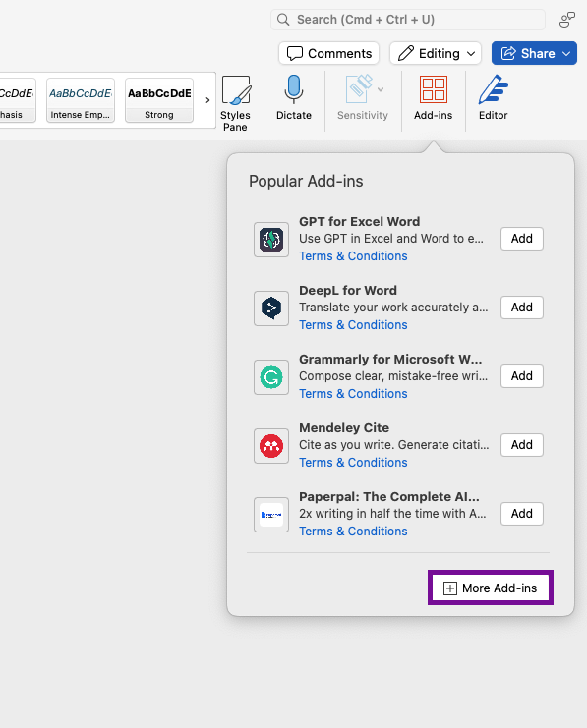
Task: Select the 'Paperpal: The Complete AI...' title
Action: 389,496
